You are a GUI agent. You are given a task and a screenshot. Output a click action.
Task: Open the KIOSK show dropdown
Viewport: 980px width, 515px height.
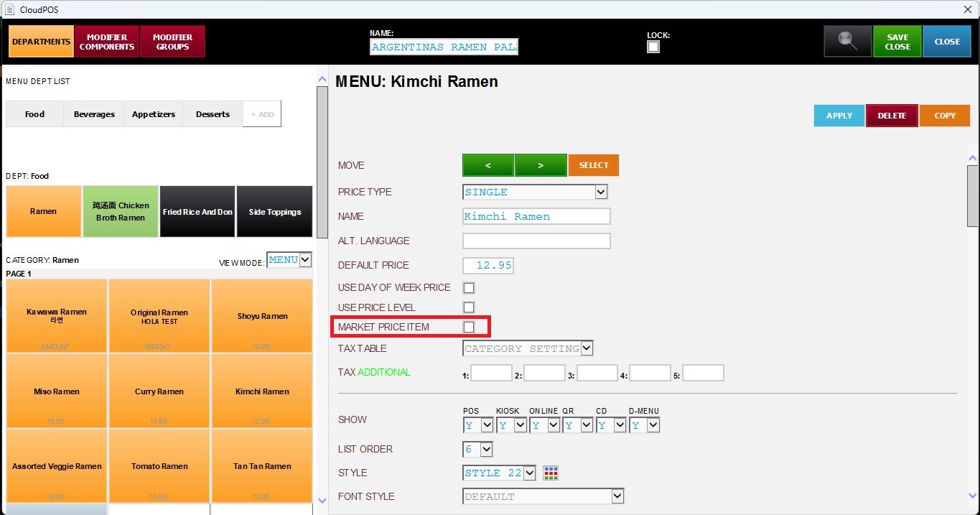pos(511,425)
